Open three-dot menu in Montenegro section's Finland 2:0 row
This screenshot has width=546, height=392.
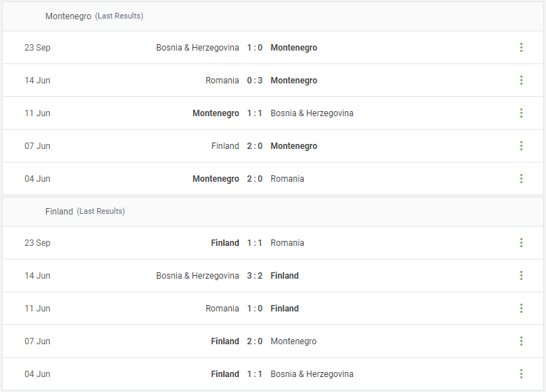tap(521, 145)
